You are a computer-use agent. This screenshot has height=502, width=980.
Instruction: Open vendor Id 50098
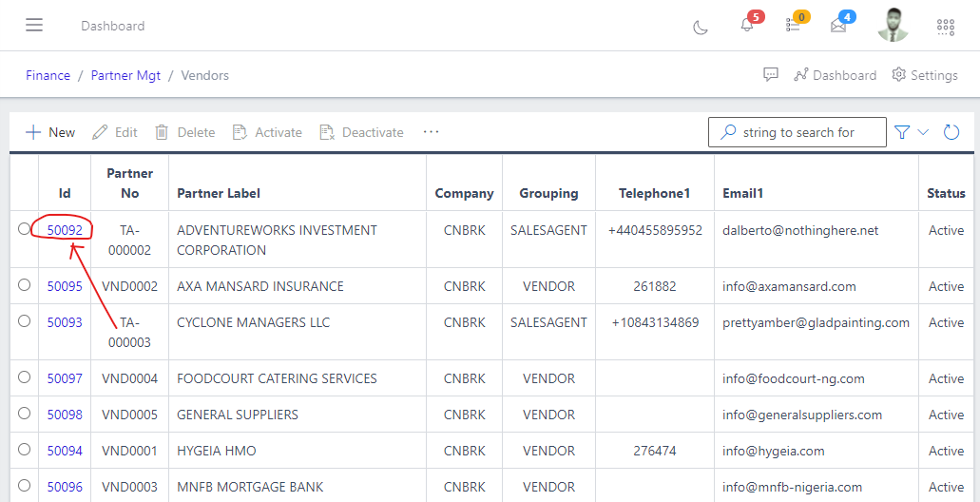[x=65, y=415]
